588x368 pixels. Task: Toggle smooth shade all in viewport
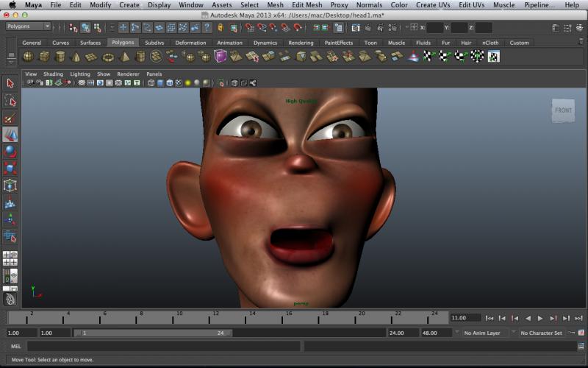160,83
